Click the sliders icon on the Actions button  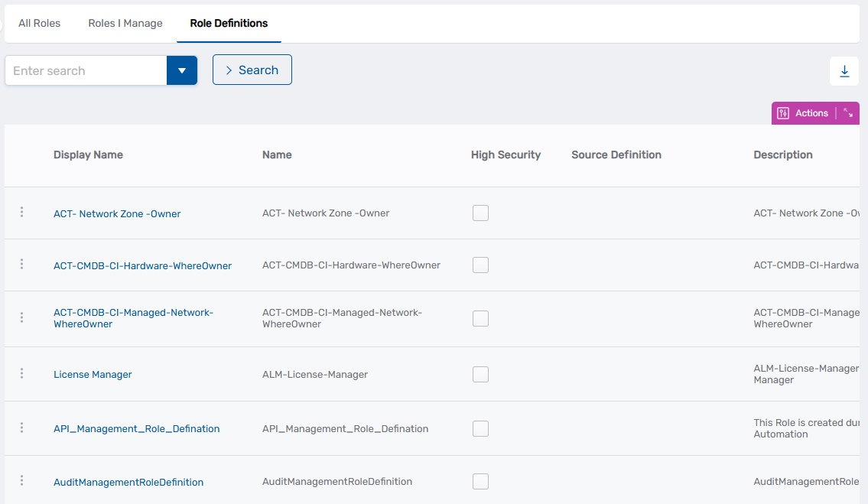click(783, 112)
